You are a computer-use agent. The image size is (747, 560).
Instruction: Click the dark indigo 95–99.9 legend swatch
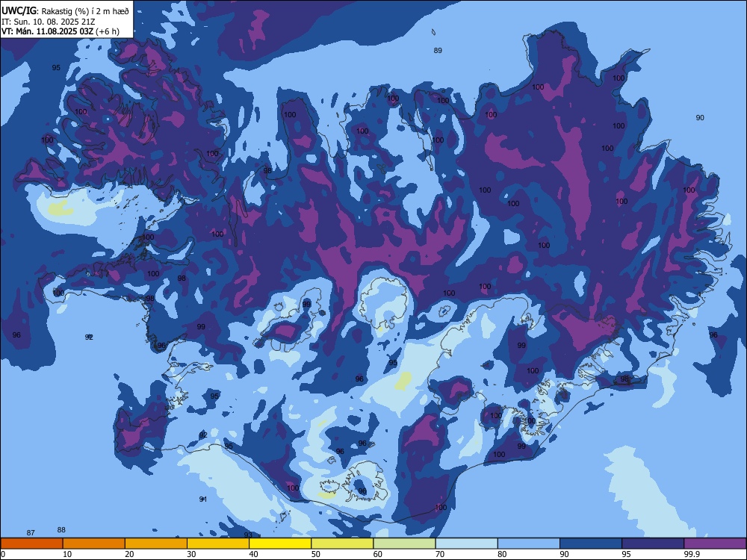click(653, 544)
